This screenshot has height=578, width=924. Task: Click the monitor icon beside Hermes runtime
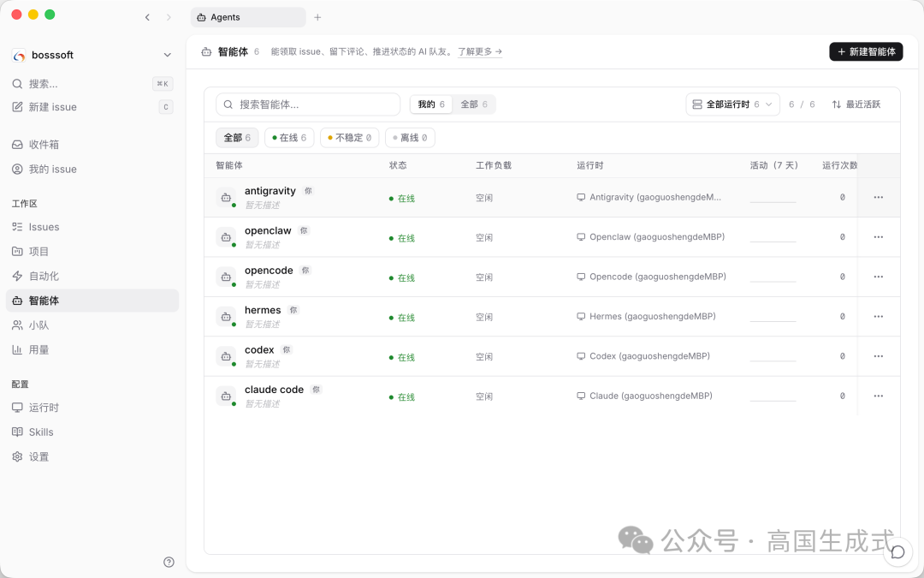[581, 317]
